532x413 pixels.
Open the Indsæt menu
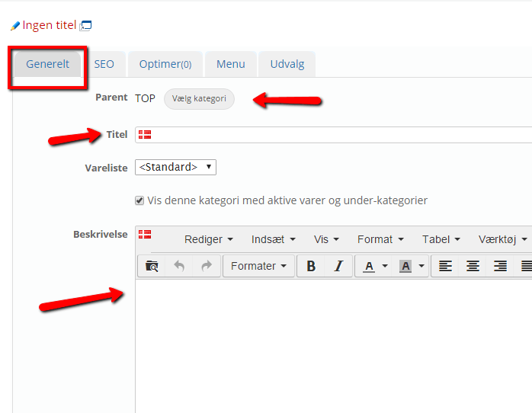click(x=273, y=239)
